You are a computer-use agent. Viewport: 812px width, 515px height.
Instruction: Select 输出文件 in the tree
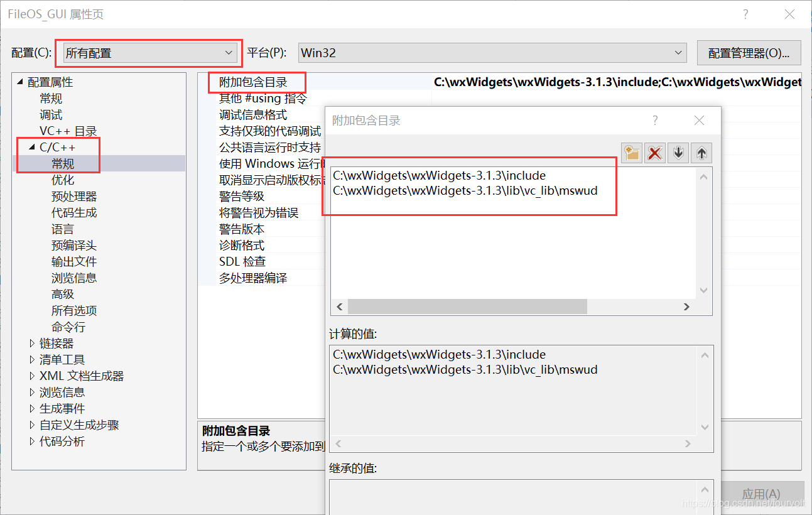pos(74,262)
